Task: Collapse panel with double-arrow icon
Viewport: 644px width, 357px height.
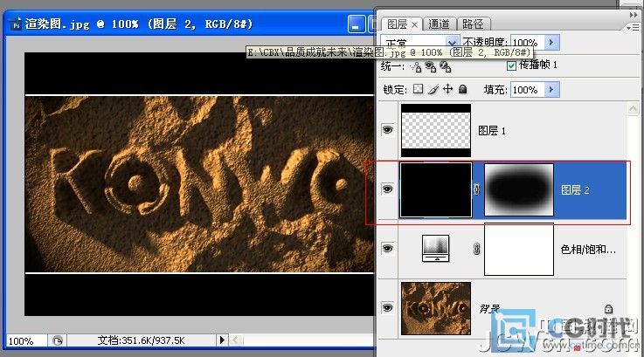Action: 634,15
